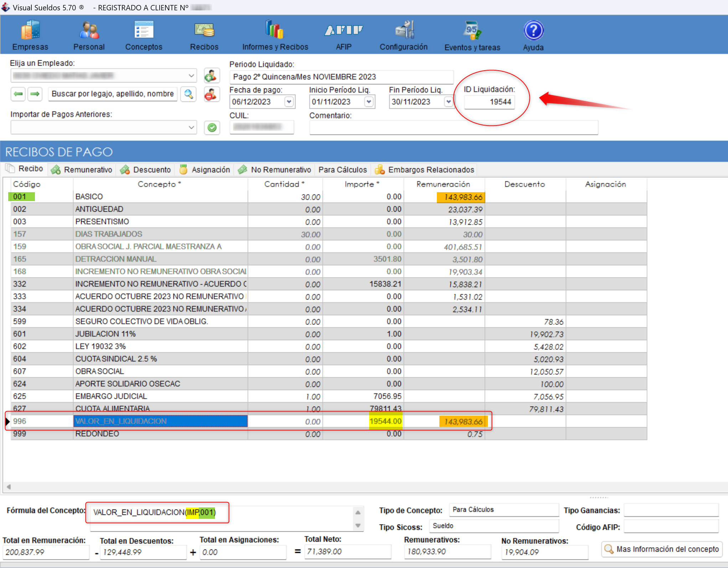Click the add employee green plus icon
The width and height of the screenshot is (728, 568).
pyautogui.click(x=211, y=76)
